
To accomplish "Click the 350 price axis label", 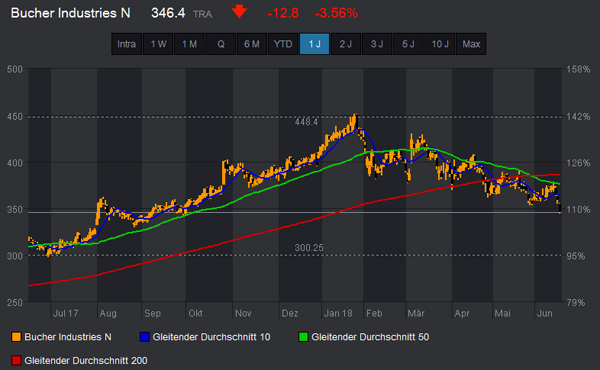I will click(15, 210).
